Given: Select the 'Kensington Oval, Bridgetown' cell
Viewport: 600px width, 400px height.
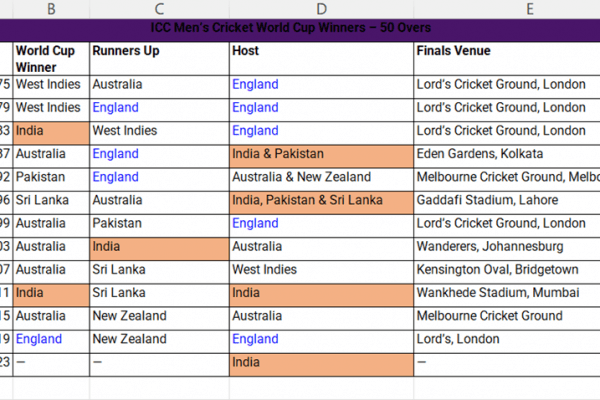Looking at the screenshot, I should [507, 272].
